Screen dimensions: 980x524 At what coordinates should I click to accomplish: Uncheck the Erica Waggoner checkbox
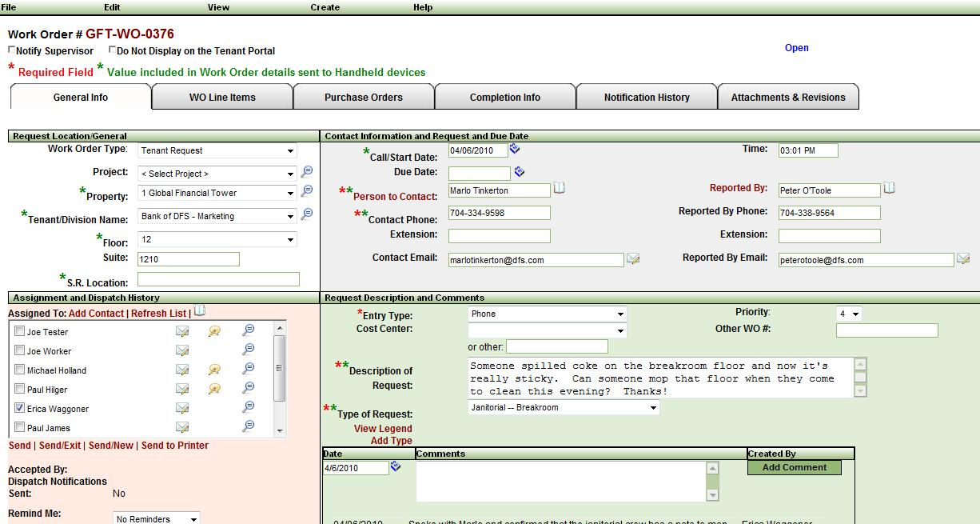20,408
